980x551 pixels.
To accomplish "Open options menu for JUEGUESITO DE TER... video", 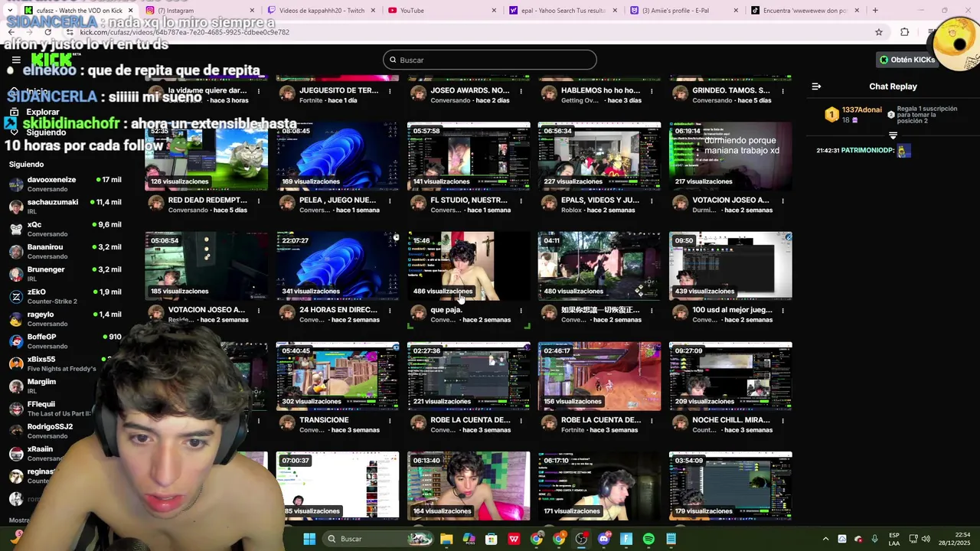I will pos(390,91).
